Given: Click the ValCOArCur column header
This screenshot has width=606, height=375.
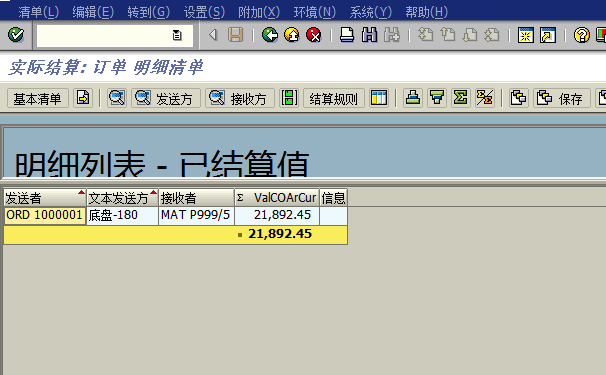Looking at the screenshot, I should point(277,198).
